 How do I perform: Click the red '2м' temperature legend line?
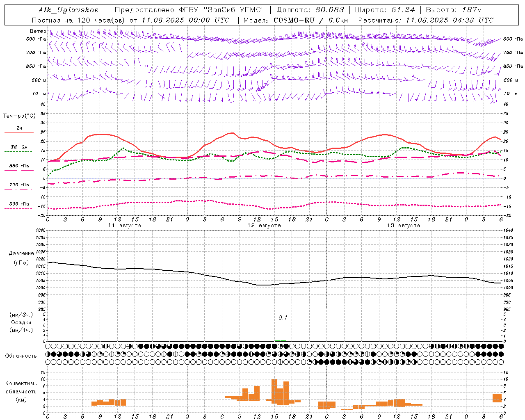pos(19,133)
